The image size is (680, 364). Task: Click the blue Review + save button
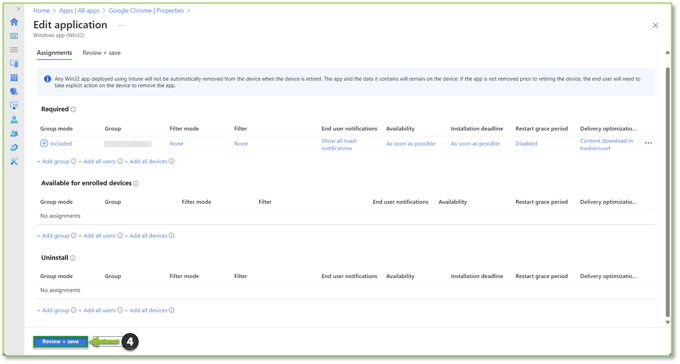pos(61,342)
